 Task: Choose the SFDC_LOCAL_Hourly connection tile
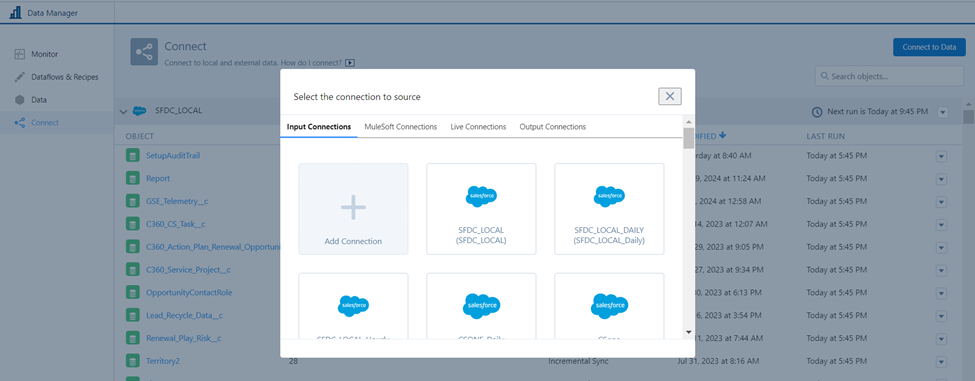pos(353,306)
